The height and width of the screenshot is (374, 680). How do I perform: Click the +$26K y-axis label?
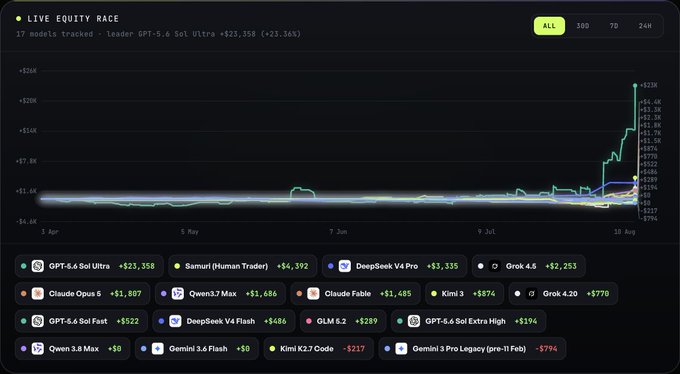pos(28,70)
